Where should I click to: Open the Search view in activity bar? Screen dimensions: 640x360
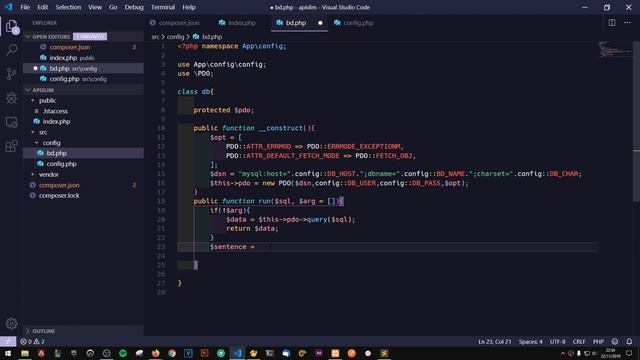click(11, 50)
